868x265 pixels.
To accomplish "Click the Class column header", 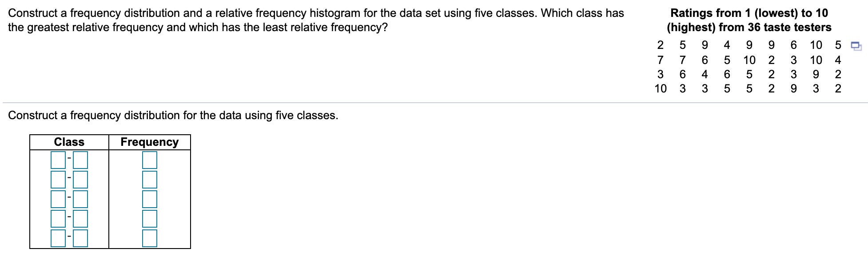I will [x=69, y=142].
